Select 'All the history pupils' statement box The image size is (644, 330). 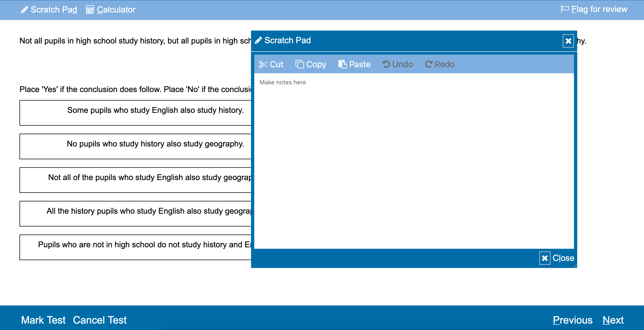[x=135, y=213]
